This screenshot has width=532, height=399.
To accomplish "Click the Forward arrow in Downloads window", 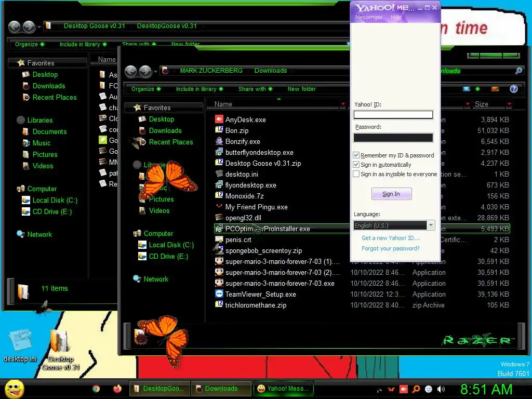I will pos(145,71).
